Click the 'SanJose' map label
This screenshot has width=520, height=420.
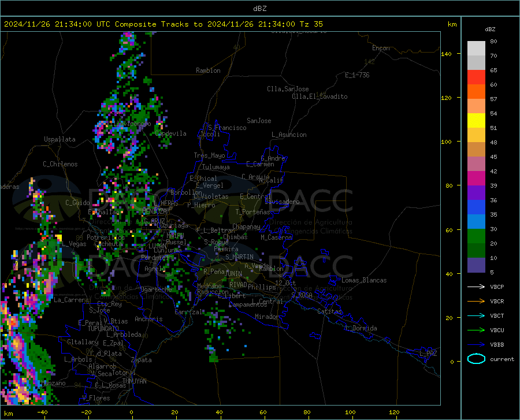[x=259, y=121]
